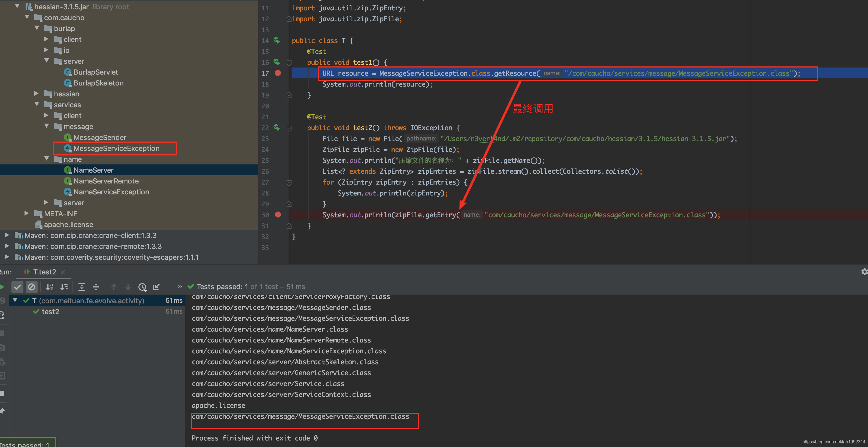This screenshot has height=447, width=868.
Task: Switch to the T.test2 run tab
Action: pyautogui.click(x=44, y=272)
